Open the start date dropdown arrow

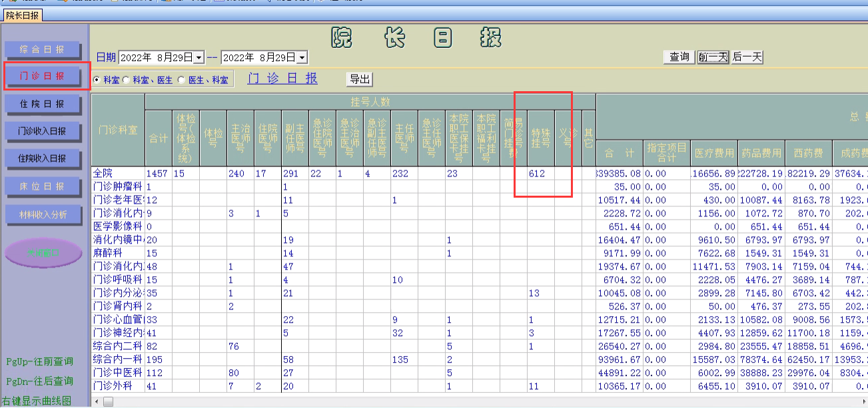(x=199, y=58)
